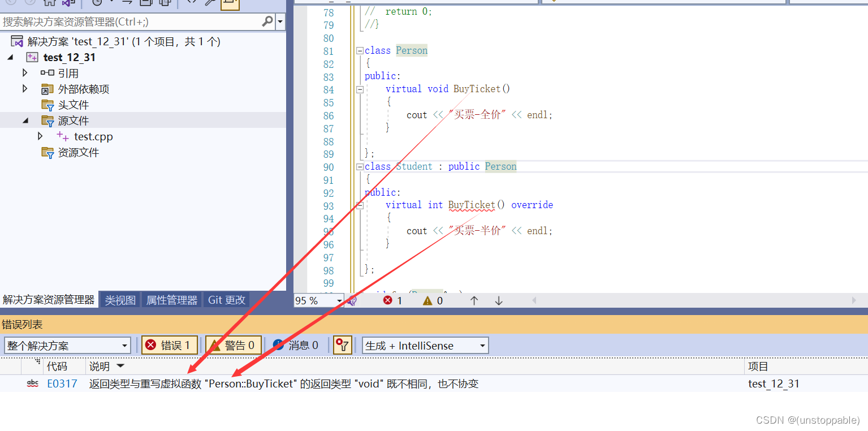868x431 pixels.
Task: Click the clear error list filters icon
Action: [x=342, y=345]
